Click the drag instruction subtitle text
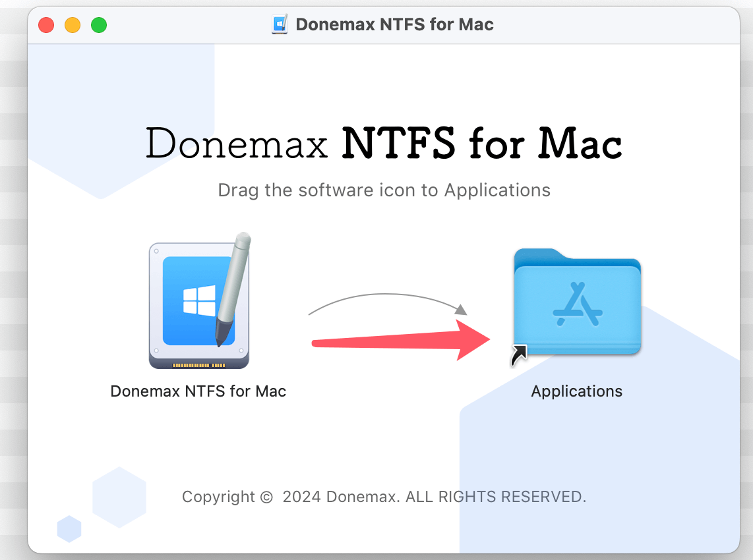This screenshot has width=753, height=560. click(384, 190)
